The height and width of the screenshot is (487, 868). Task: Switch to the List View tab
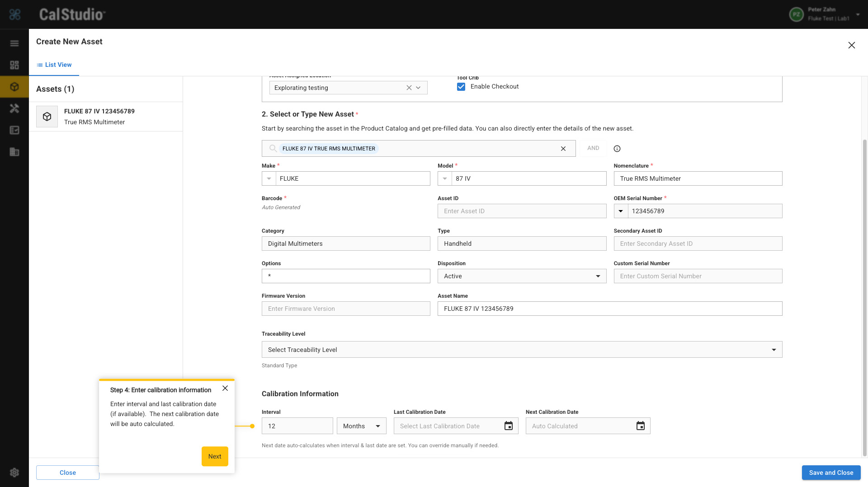pyautogui.click(x=54, y=65)
